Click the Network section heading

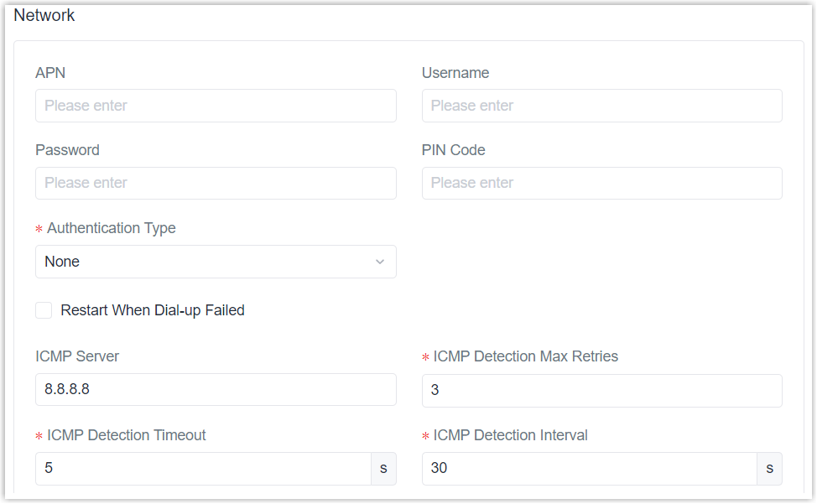[x=44, y=15]
